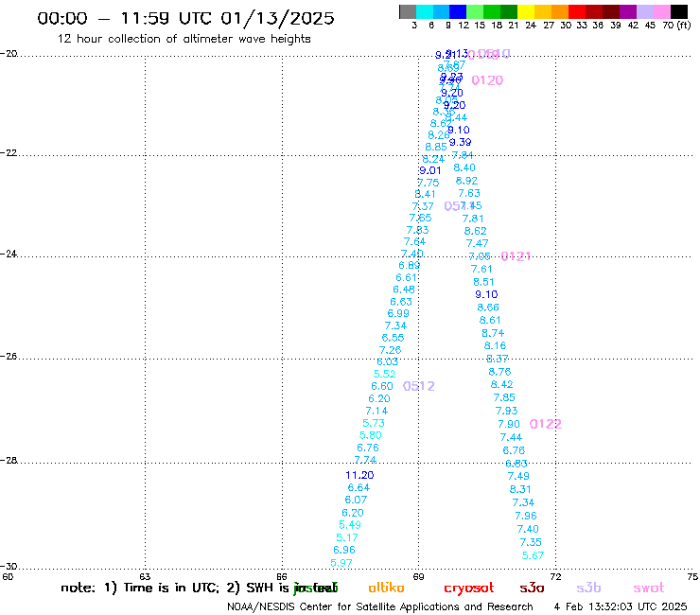Click the 6.96 wave height value
This screenshot has width=700, height=615.
(344, 551)
